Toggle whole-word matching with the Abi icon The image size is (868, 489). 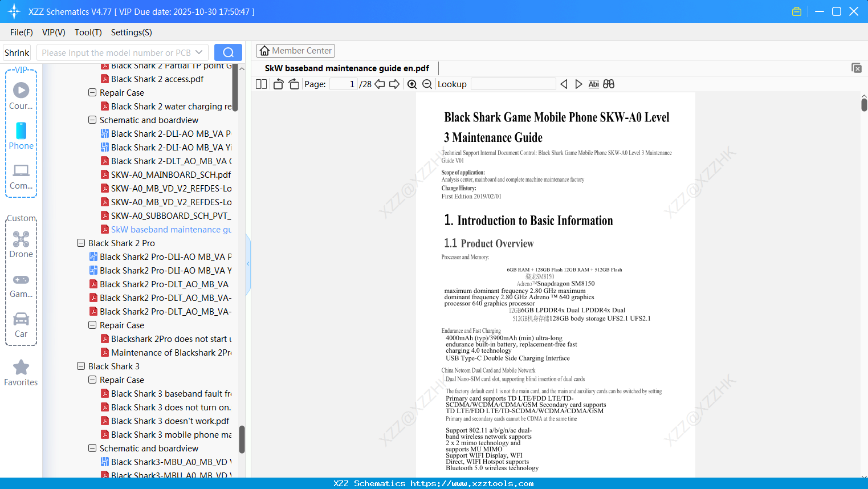click(x=593, y=84)
